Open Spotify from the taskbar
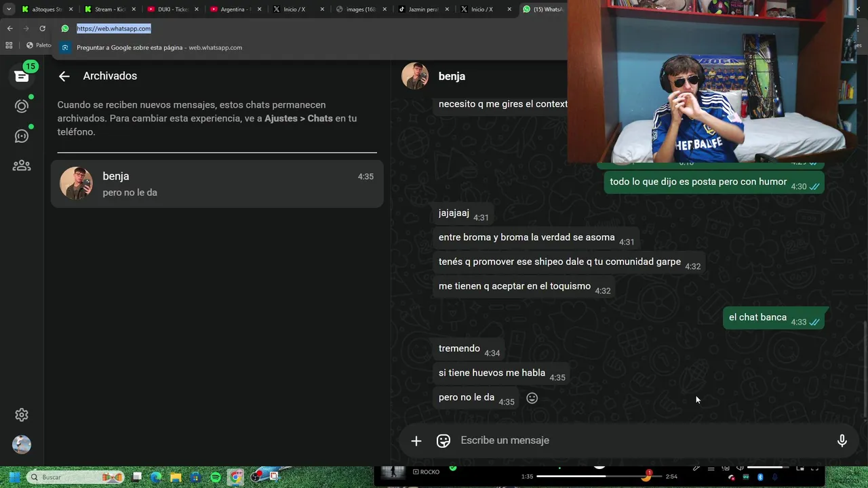The width and height of the screenshot is (868, 488). click(x=216, y=477)
